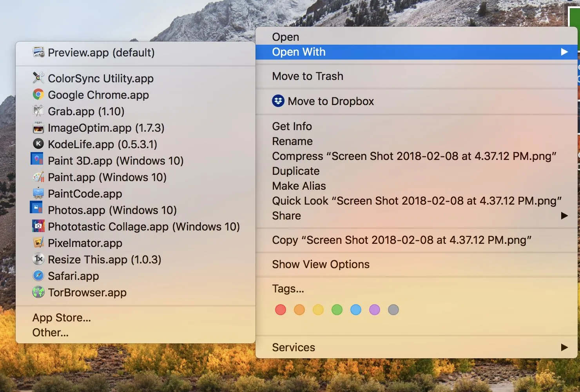Select Make Alias
The width and height of the screenshot is (580, 392).
(x=417, y=186)
